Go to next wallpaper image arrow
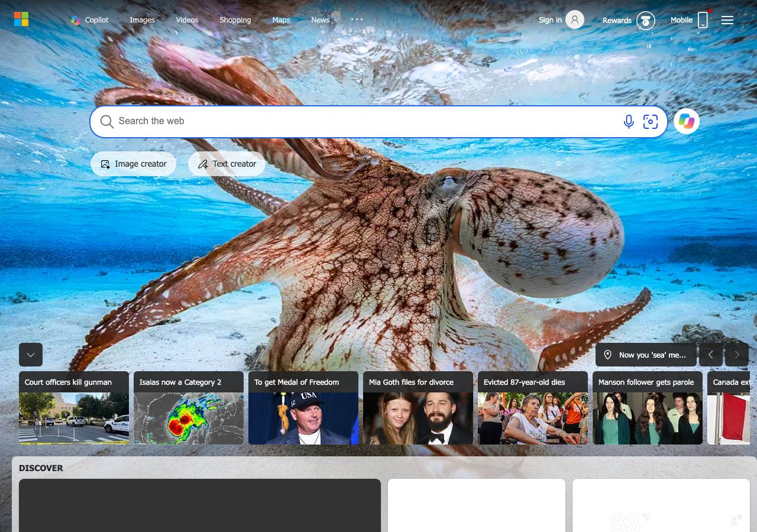Viewport: 757px width, 532px height. (x=737, y=355)
